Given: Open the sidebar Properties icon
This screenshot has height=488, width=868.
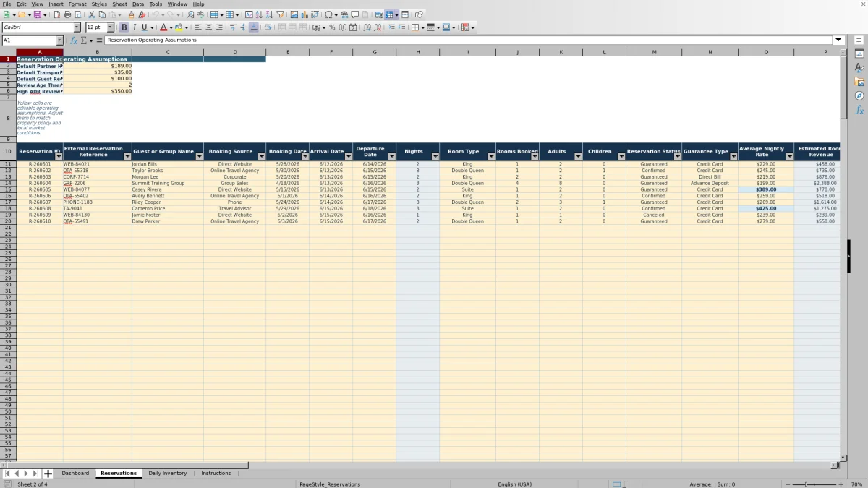Looking at the screenshot, I should [x=859, y=53].
